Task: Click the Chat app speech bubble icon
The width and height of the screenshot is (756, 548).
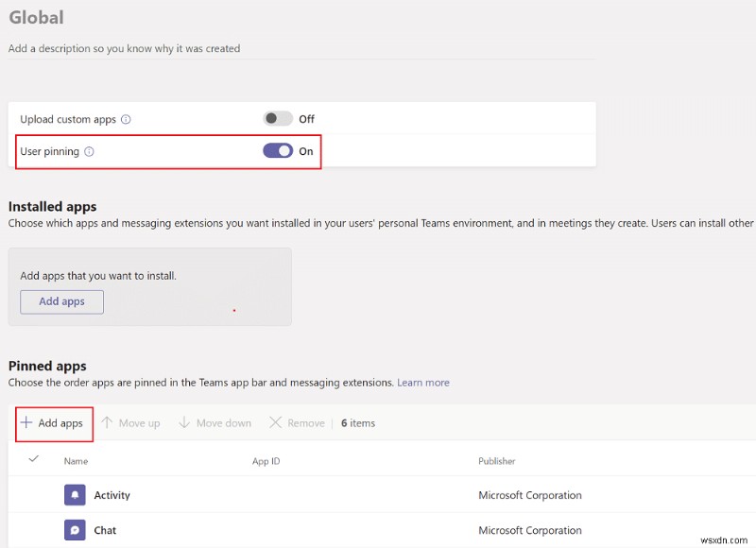Action: [75, 530]
